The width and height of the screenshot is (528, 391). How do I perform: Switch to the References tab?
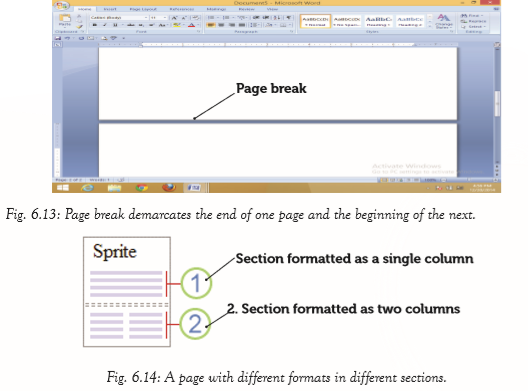[181, 9]
